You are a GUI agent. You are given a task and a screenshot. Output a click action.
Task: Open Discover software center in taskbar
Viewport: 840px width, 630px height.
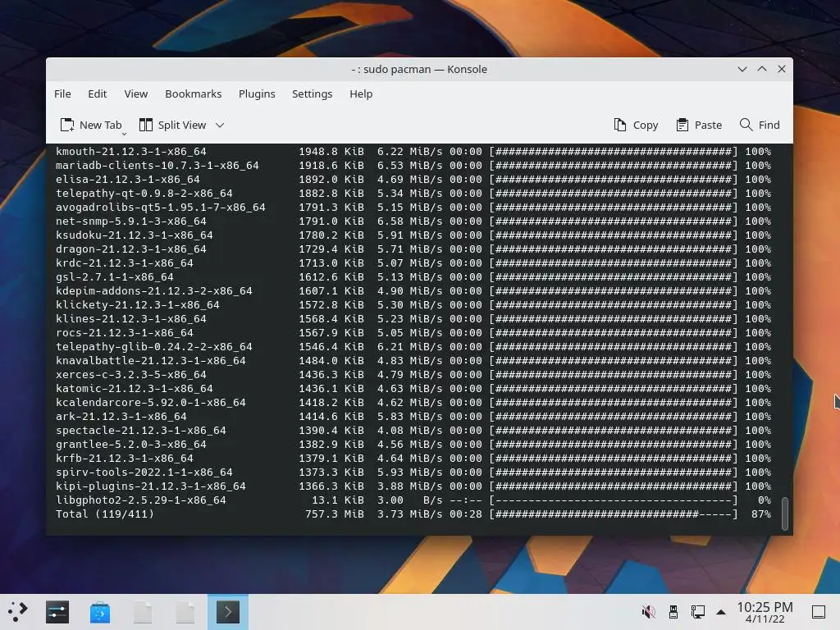click(x=100, y=612)
